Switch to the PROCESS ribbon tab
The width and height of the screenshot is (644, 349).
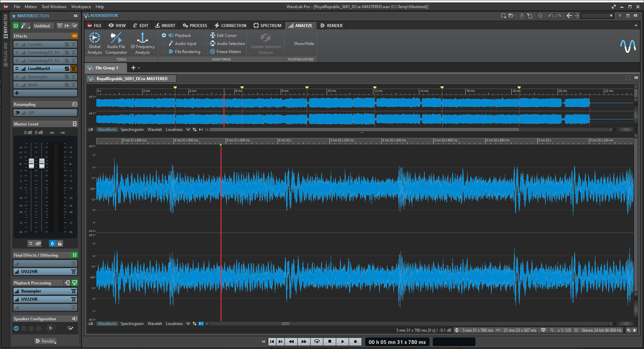(195, 25)
